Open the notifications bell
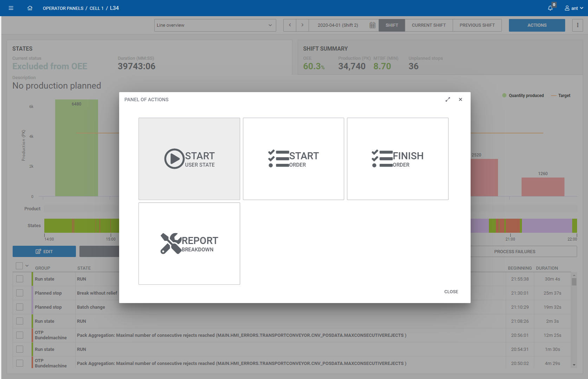588x379 pixels. click(550, 8)
